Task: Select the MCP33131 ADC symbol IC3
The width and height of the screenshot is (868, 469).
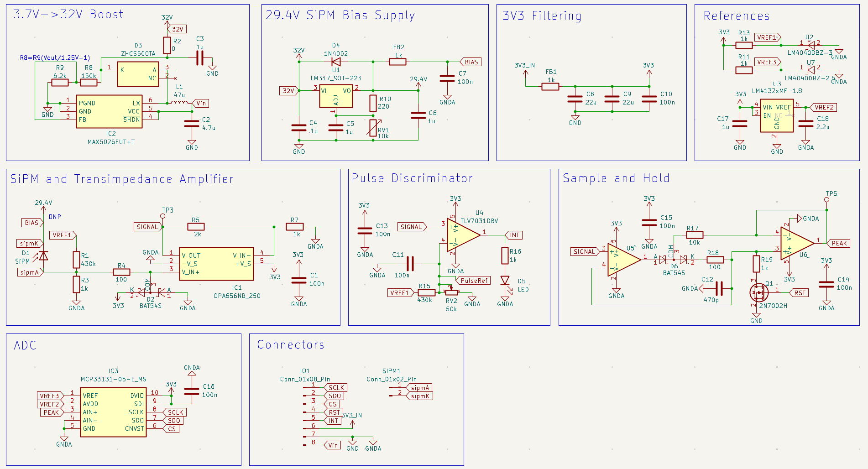Action: click(113, 412)
